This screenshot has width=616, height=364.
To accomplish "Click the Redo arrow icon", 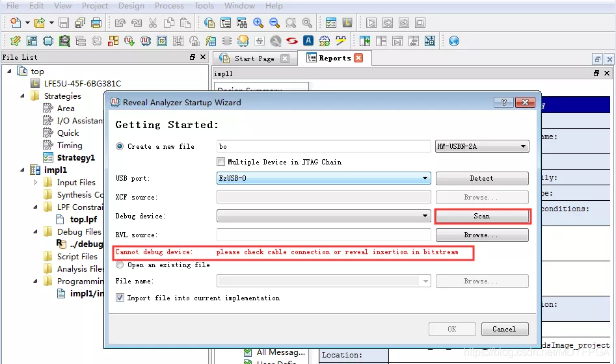I will click(x=137, y=23).
